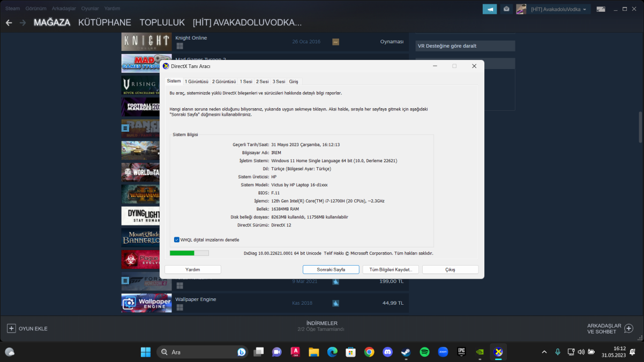This screenshot has height=362, width=644.
Task: Switch to 3 Sesi tab
Action: pyautogui.click(x=279, y=81)
